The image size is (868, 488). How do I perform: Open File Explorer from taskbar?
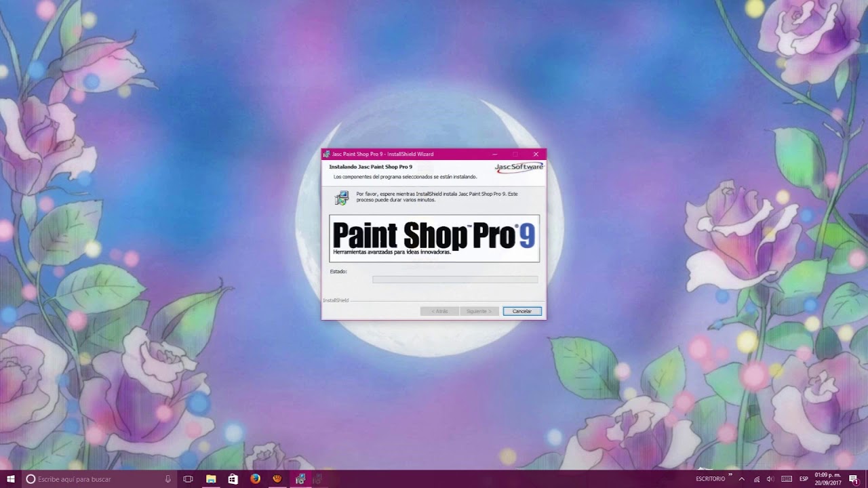(x=211, y=479)
